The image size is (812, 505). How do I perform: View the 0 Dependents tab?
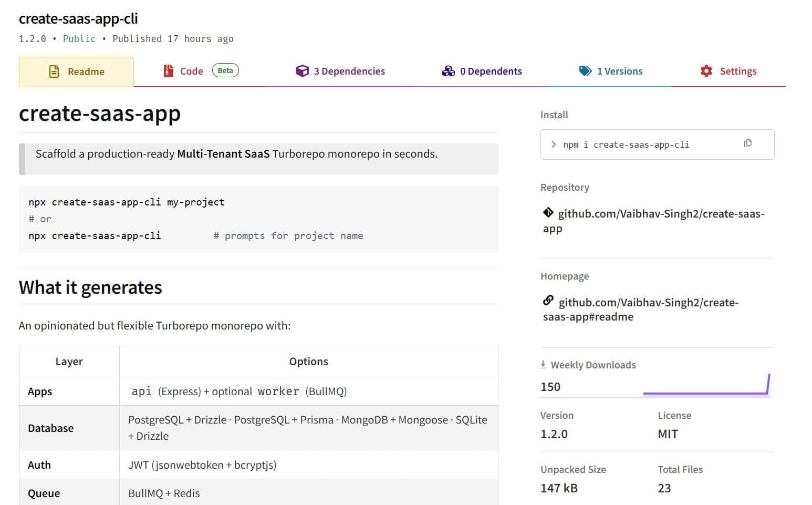click(x=482, y=71)
